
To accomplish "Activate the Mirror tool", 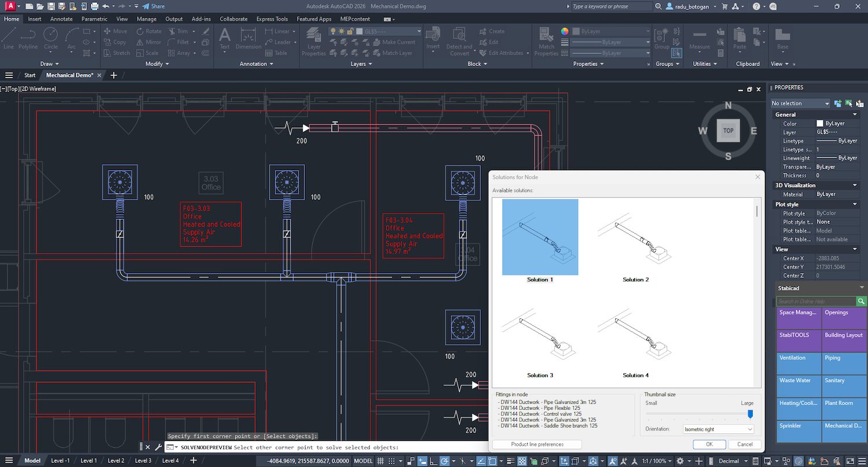I will (x=149, y=41).
